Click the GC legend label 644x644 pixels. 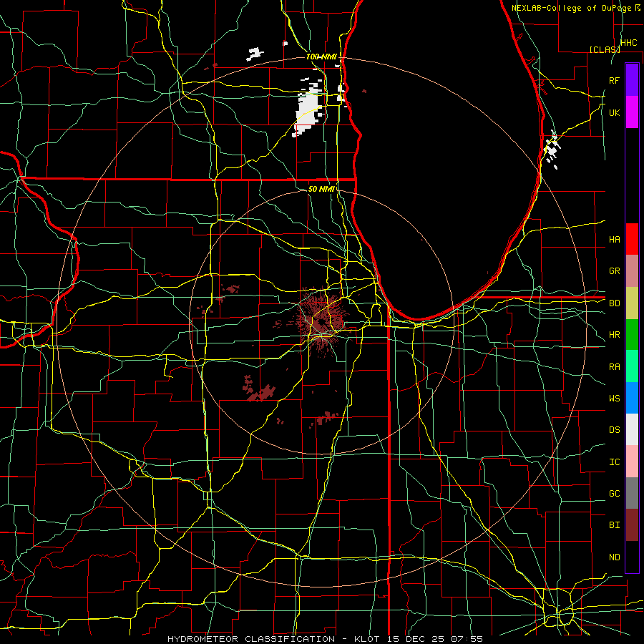click(x=614, y=494)
